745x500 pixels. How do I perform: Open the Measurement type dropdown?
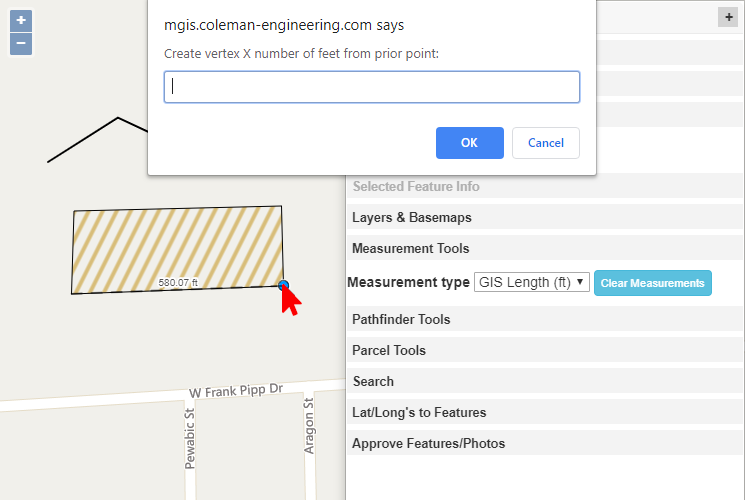coord(530,283)
